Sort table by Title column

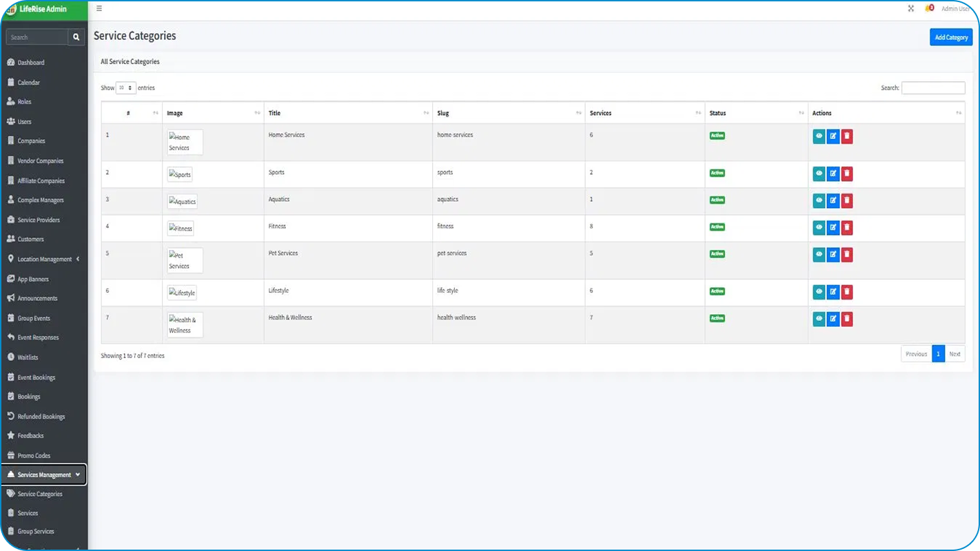click(348, 113)
